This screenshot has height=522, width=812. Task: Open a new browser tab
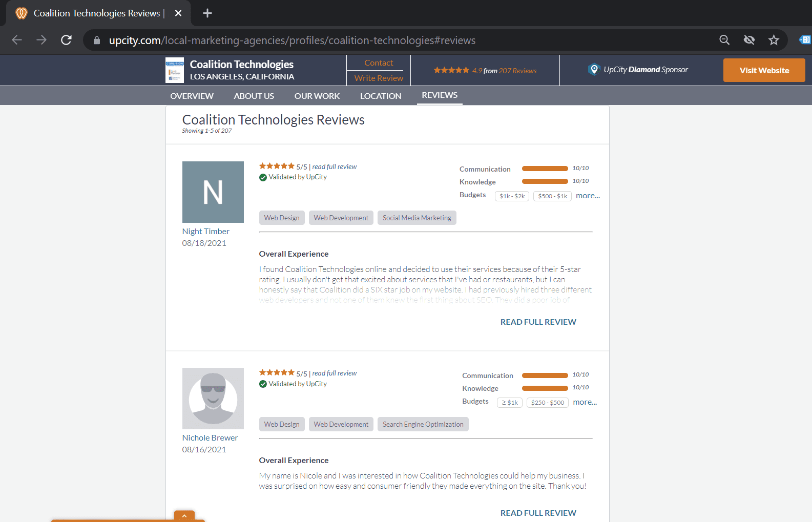pos(207,13)
